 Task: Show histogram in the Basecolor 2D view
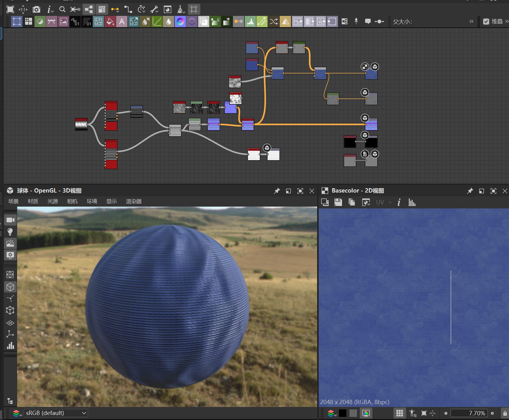(412, 202)
